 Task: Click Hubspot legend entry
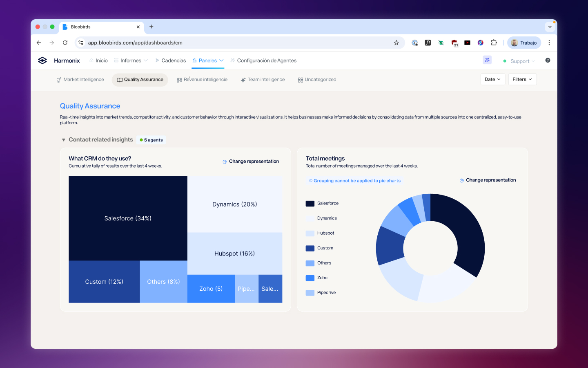pos(320,233)
